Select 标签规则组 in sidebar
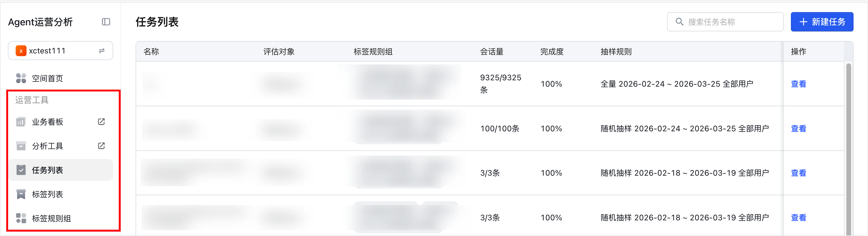 [x=51, y=218]
